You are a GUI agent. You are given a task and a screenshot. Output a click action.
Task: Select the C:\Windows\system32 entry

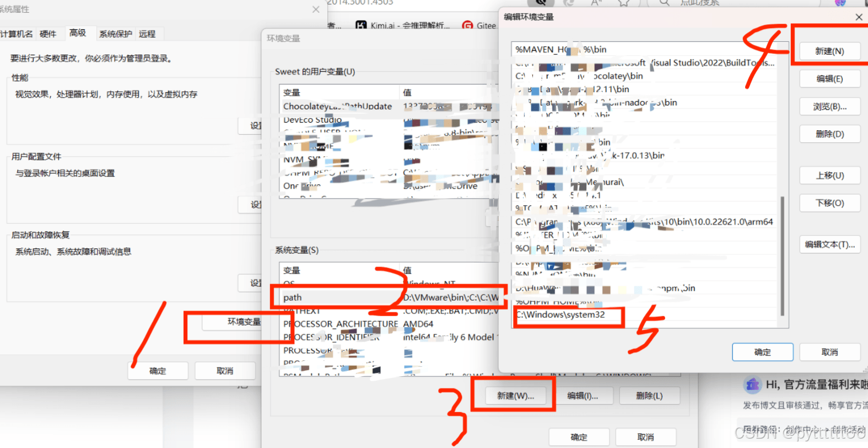(645, 315)
